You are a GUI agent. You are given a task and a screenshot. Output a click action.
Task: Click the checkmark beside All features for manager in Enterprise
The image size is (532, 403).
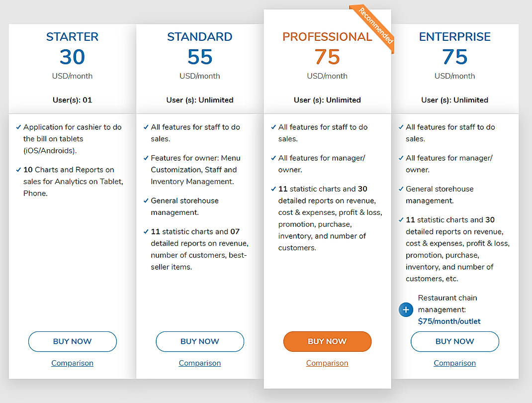pos(401,158)
